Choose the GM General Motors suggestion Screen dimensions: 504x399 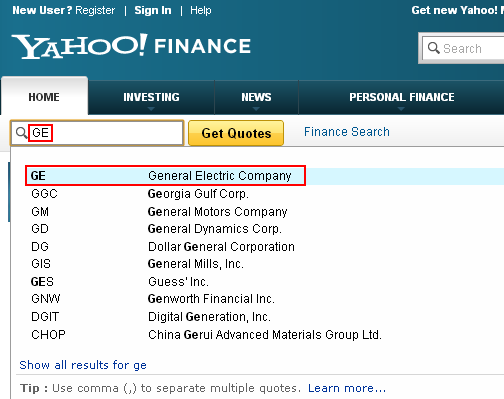265,212
